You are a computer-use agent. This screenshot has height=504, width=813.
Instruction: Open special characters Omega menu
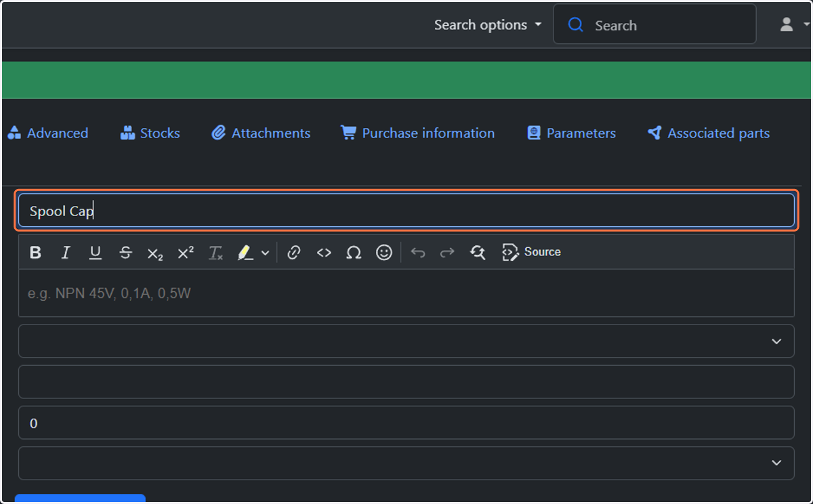354,253
